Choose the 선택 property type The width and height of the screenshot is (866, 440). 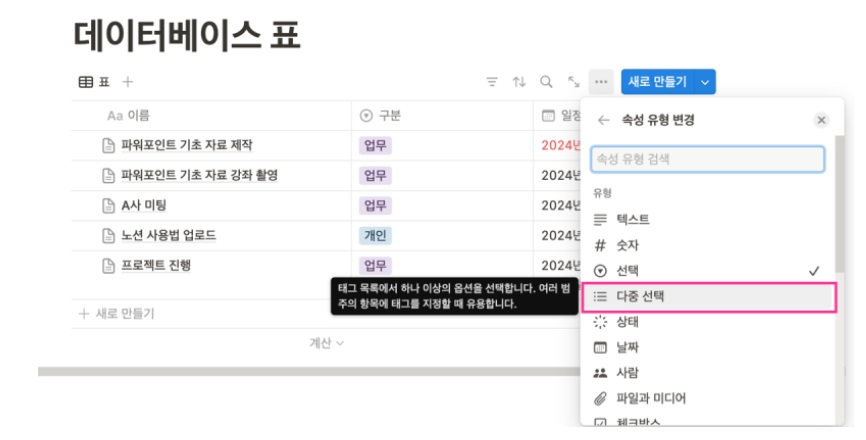click(707, 271)
